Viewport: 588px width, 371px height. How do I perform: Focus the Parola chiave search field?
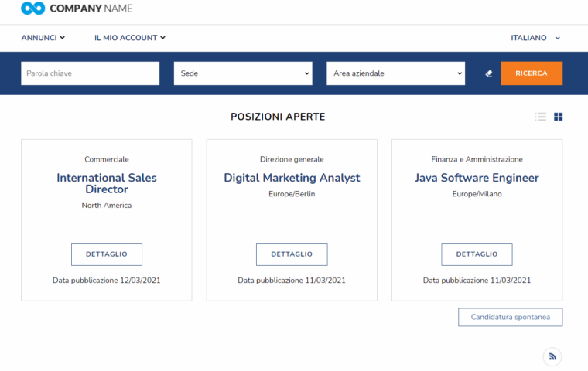click(91, 73)
